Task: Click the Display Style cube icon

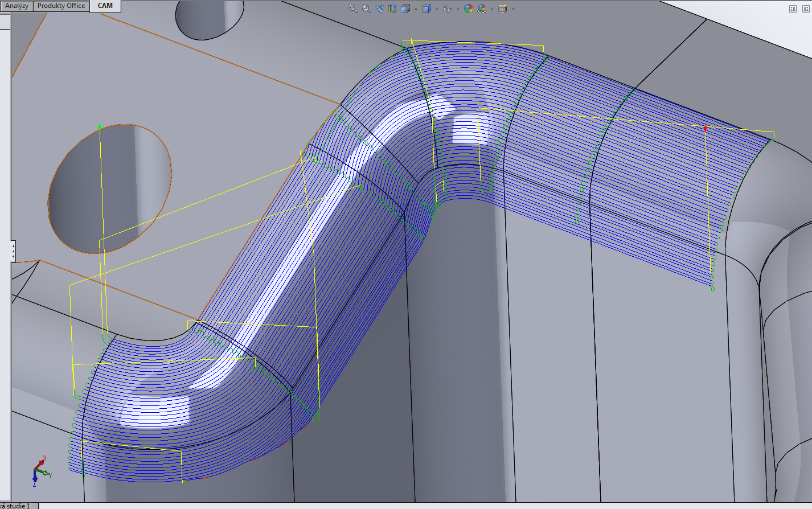Action: [426, 9]
